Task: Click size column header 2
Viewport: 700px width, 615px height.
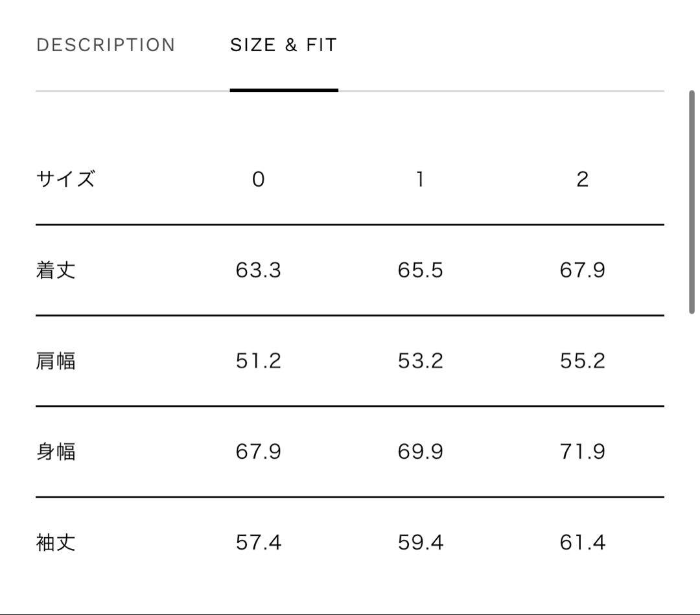Action: pos(582,180)
